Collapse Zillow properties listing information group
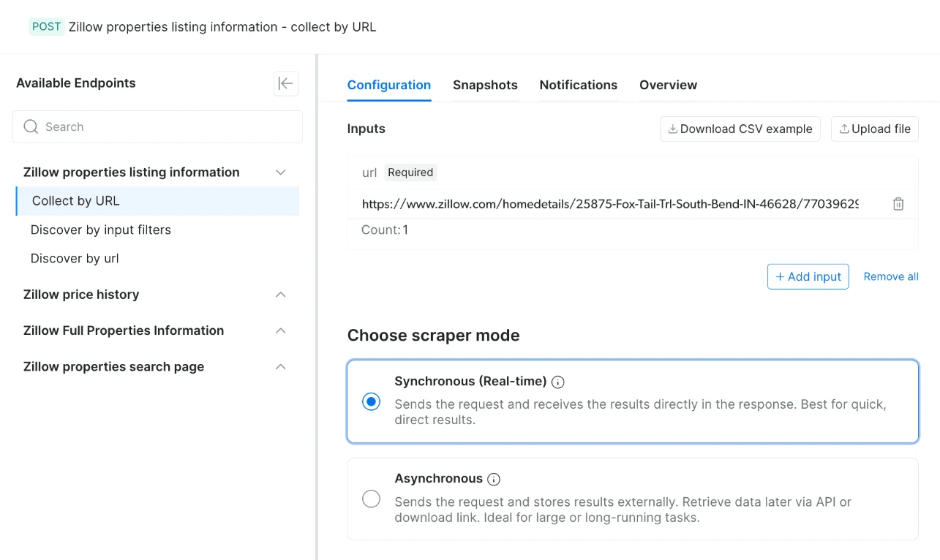 280,173
